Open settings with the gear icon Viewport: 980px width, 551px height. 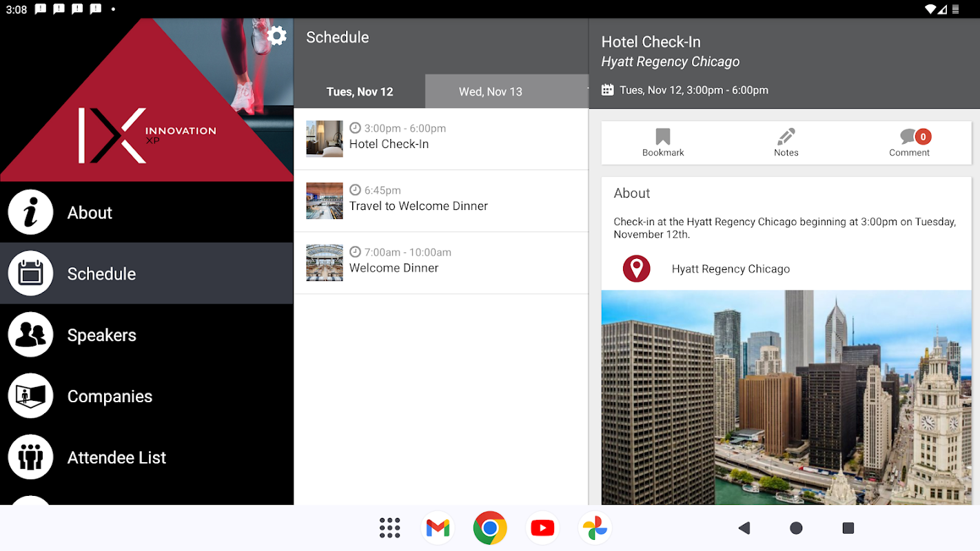pos(276,36)
